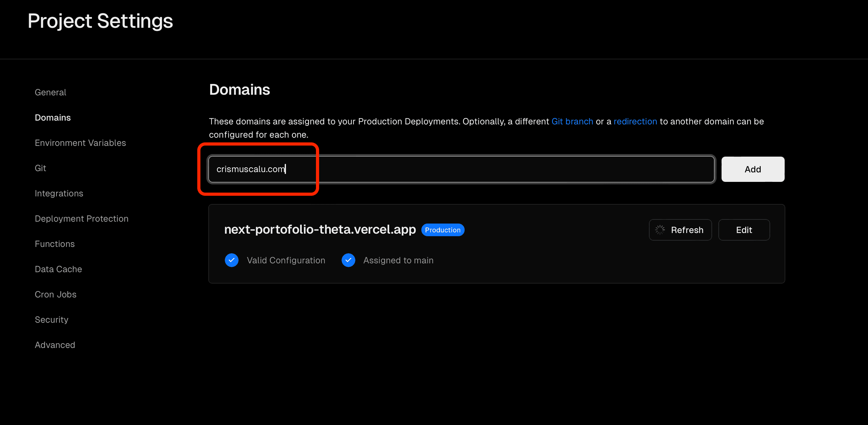868x425 pixels.
Task: Open the Git settings page
Action: point(40,168)
